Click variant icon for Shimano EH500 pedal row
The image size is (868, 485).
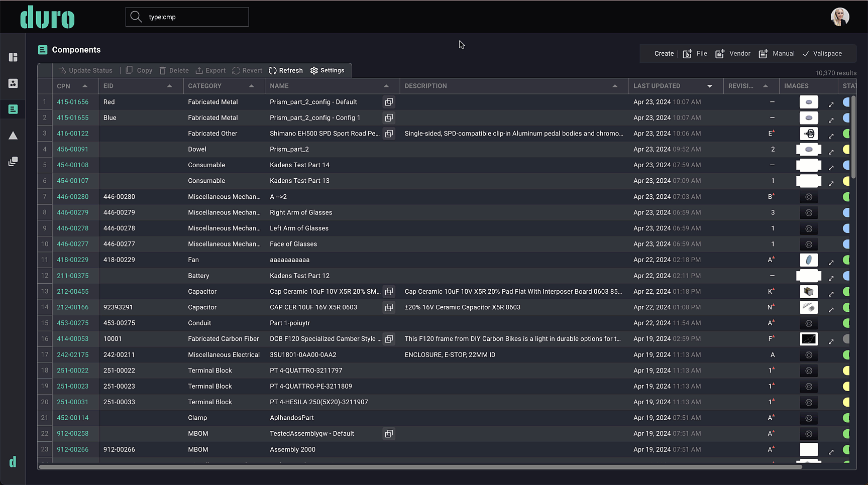pyautogui.click(x=389, y=134)
